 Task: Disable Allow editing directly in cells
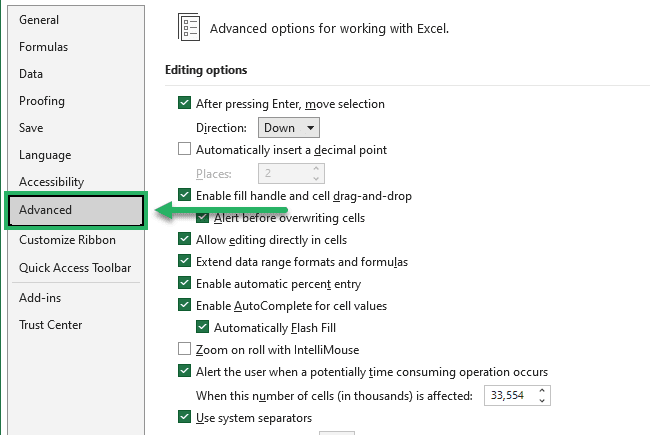click(184, 238)
